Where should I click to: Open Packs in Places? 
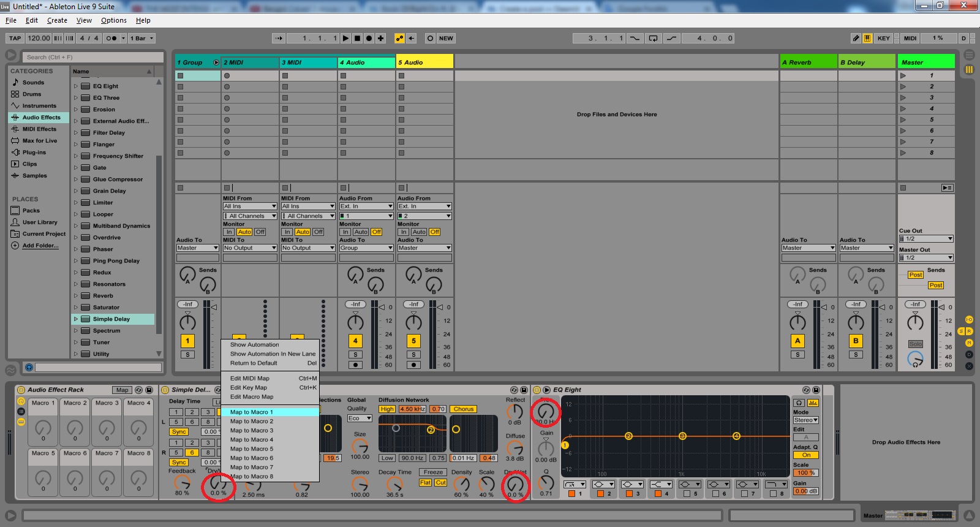[31, 211]
